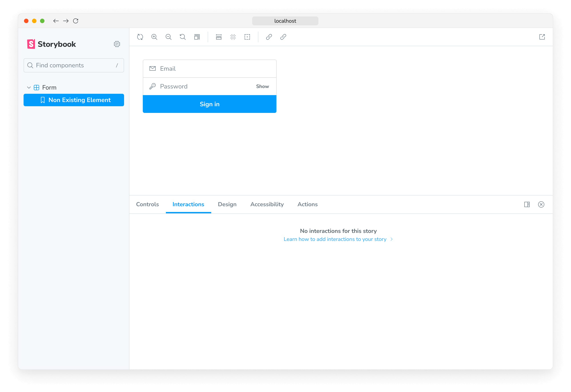Click the reload/sync icon in toolbar
571x392 pixels.
point(140,37)
